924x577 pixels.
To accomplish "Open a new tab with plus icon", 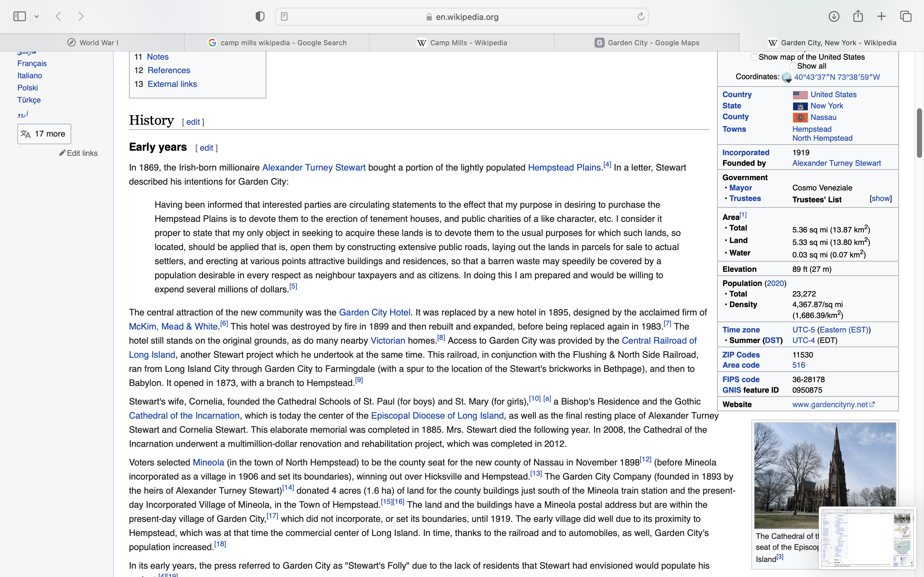I will 881,16.
